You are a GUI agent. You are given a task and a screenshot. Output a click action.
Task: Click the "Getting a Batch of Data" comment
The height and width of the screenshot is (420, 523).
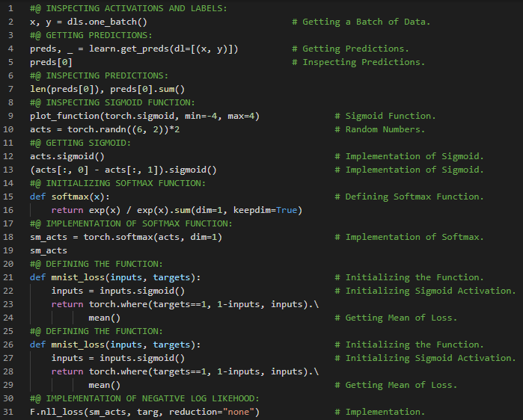(366, 22)
